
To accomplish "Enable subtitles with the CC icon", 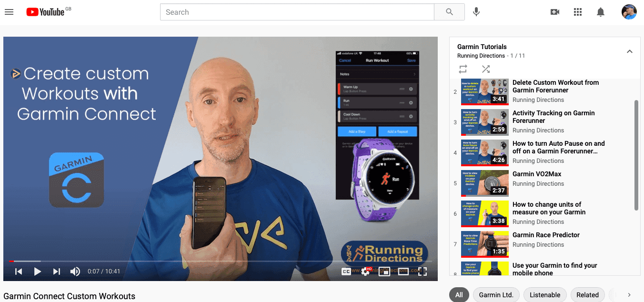I will (x=346, y=271).
